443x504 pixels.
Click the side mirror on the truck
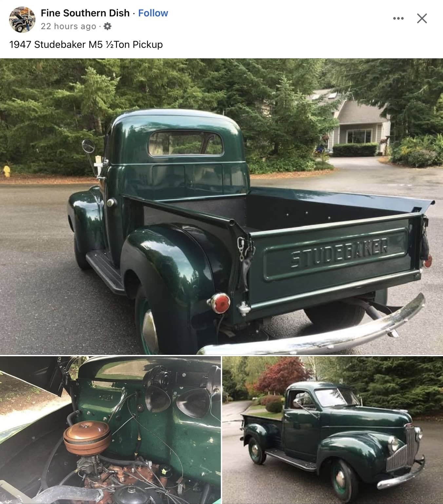point(88,146)
